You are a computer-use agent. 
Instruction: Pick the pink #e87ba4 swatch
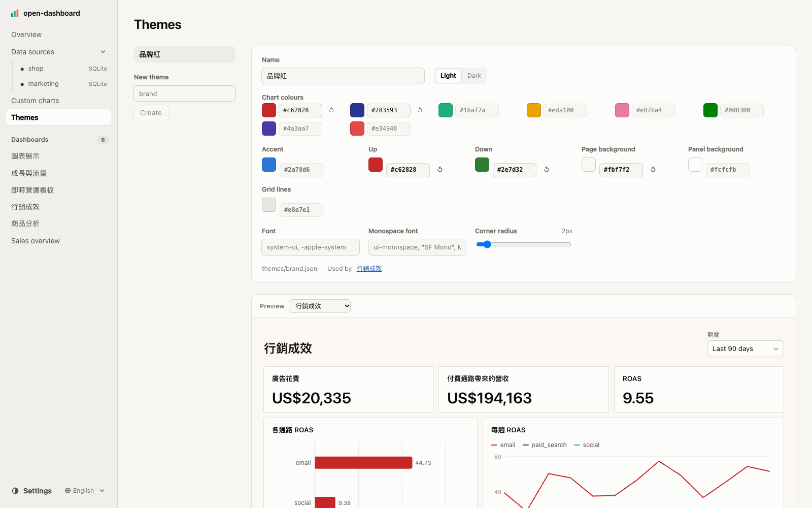coord(622,110)
